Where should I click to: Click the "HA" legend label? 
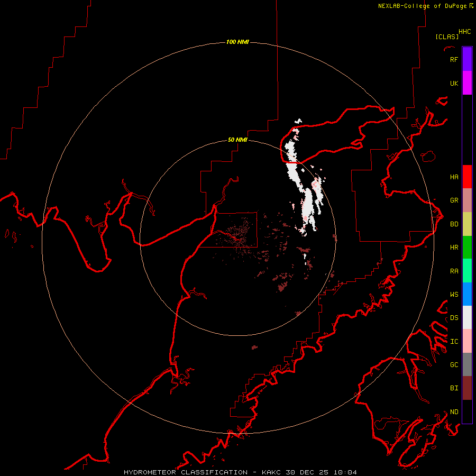point(454,177)
